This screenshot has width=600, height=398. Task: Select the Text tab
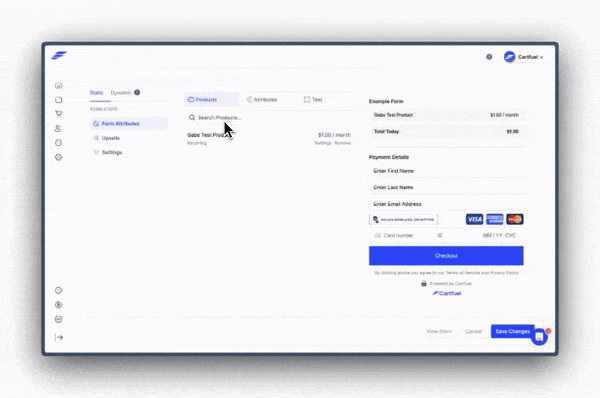[x=313, y=100]
